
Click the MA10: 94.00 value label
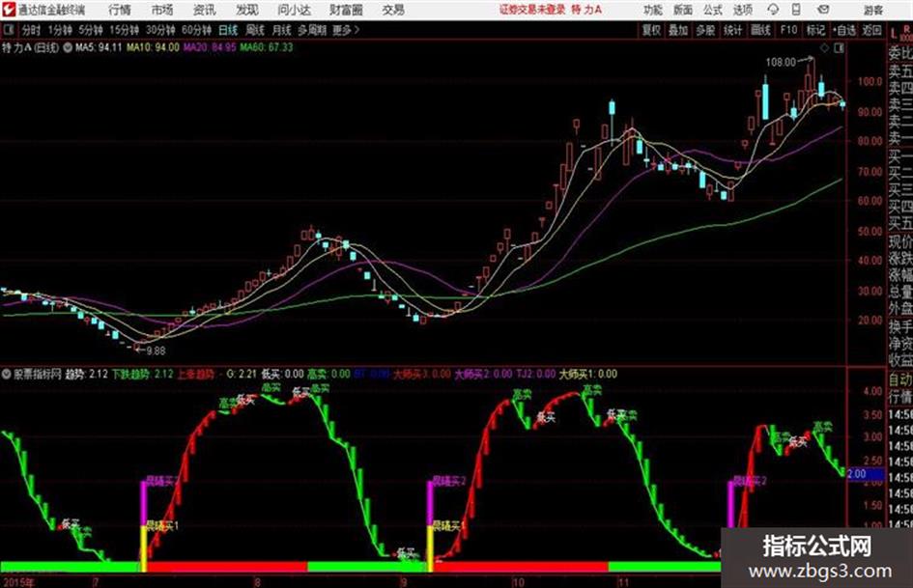coord(154,47)
